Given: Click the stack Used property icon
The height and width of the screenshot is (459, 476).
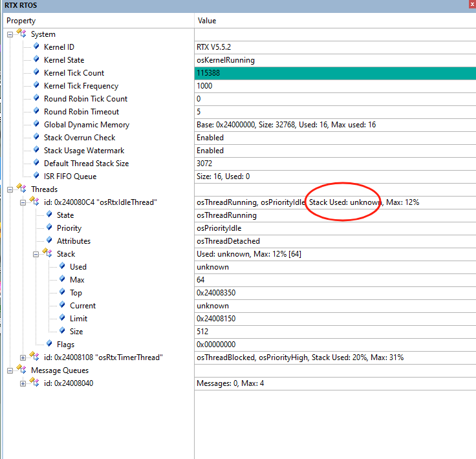Looking at the screenshot, I should click(x=62, y=266).
